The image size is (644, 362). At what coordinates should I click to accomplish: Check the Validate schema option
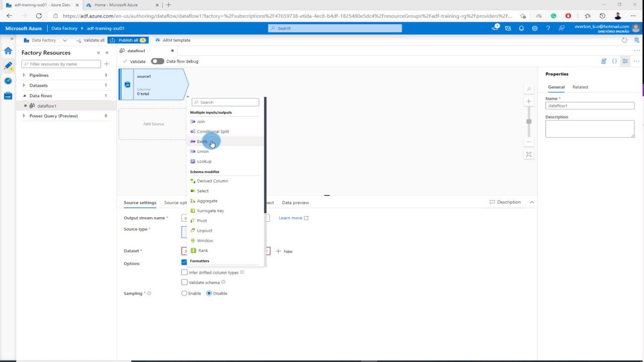pyautogui.click(x=184, y=283)
